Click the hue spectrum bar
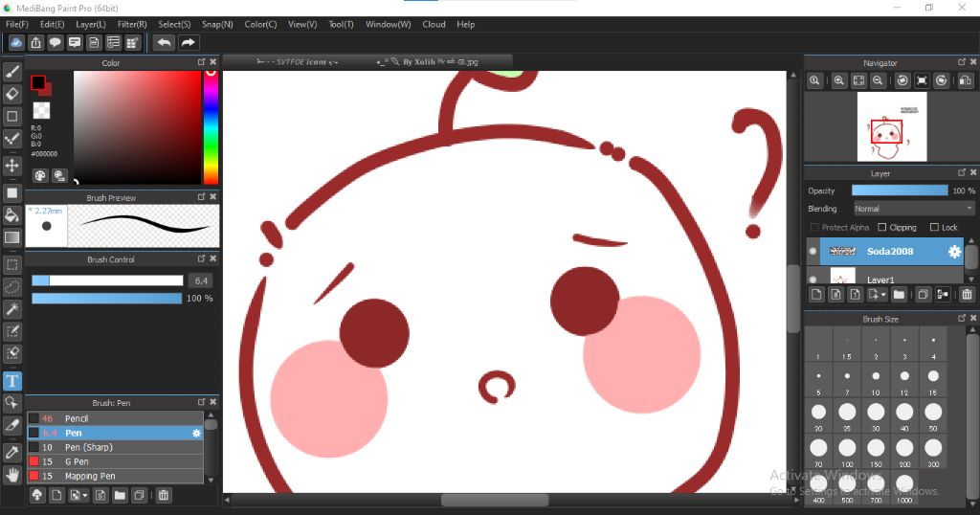This screenshot has width=980, height=515. (211, 127)
